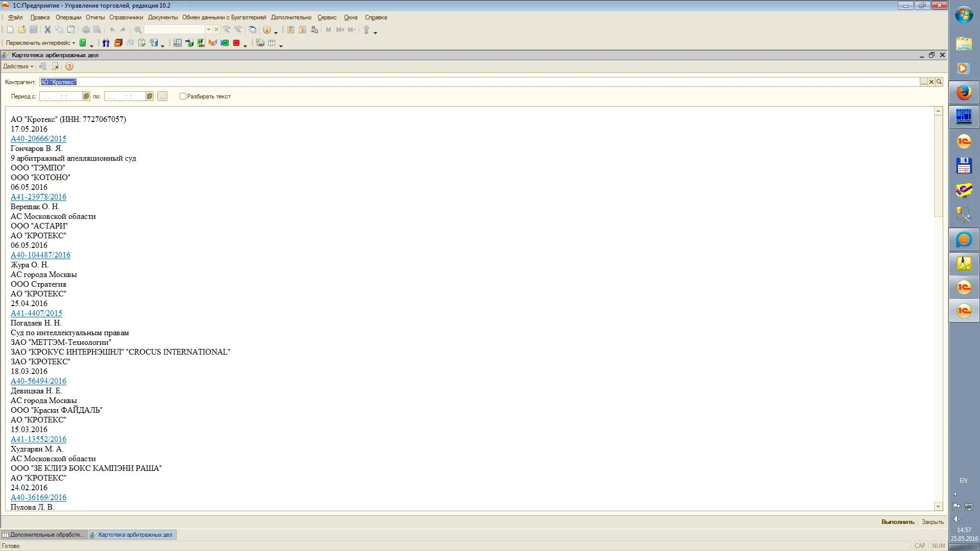Viewport: 980px width, 551px height.
Task: Click the handshake icon in second toolbar
Action: tap(212, 43)
